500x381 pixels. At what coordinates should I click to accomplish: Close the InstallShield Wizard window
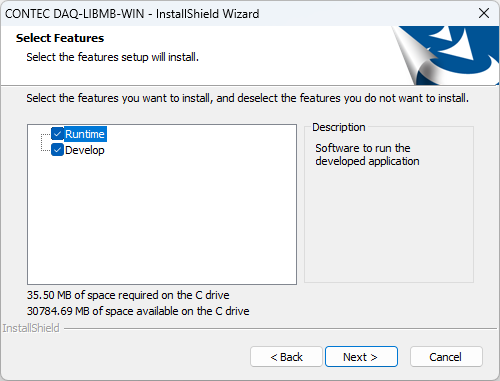tap(484, 13)
